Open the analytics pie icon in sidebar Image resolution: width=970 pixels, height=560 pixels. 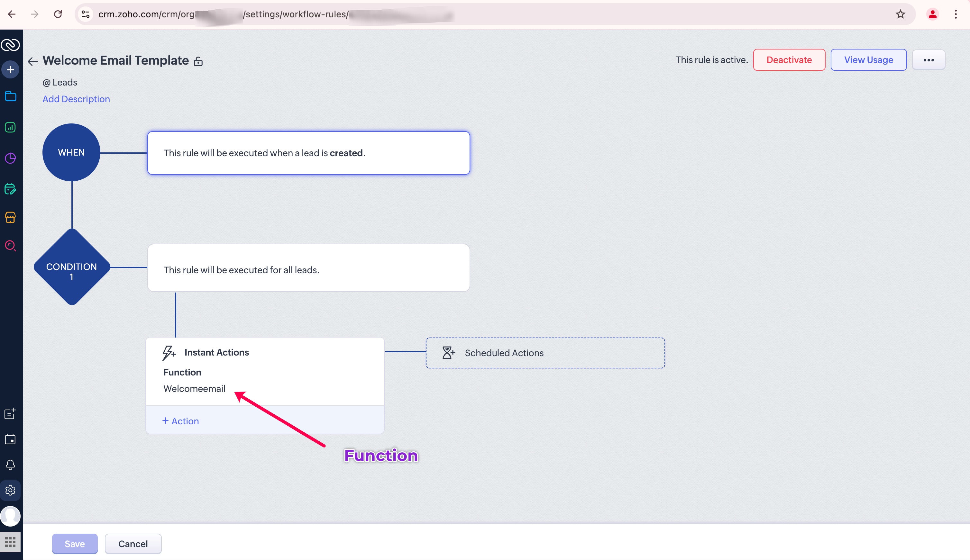coord(10,158)
